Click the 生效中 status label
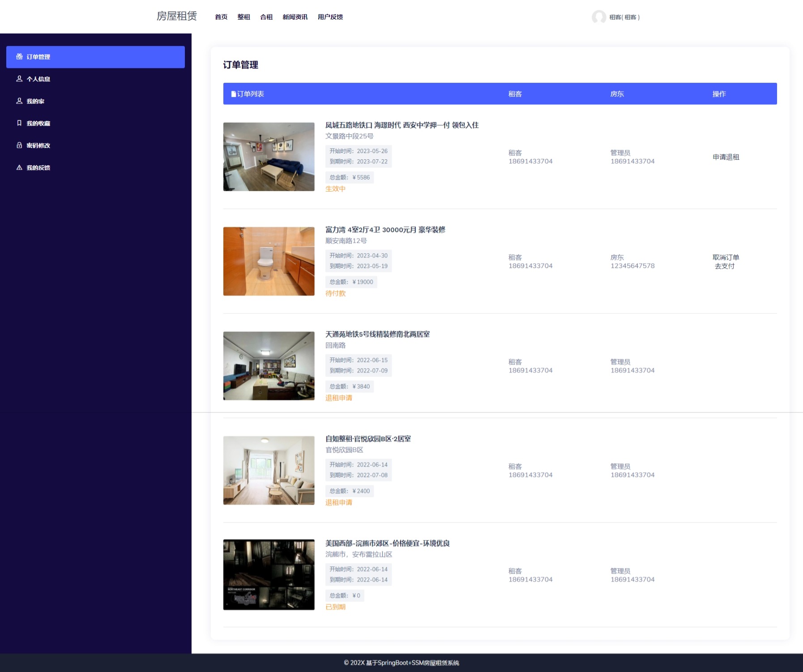This screenshot has width=803, height=672. point(335,189)
